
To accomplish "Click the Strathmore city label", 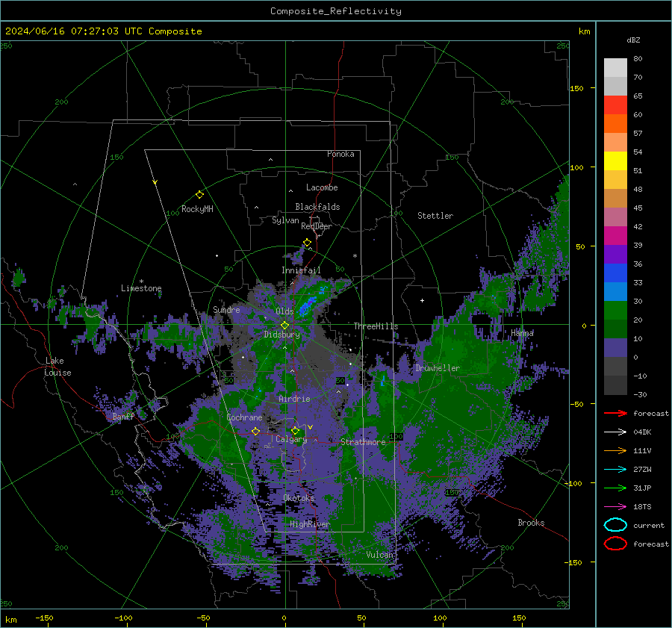I will click(363, 442).
